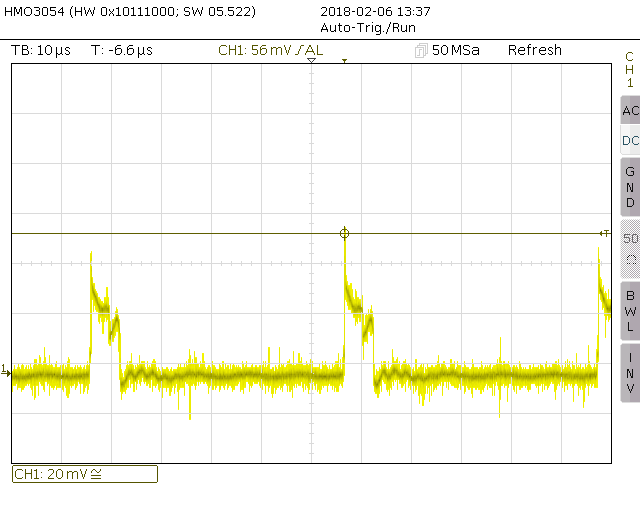
Task: Toggle INV invert channel softkey
Action: 630,373
